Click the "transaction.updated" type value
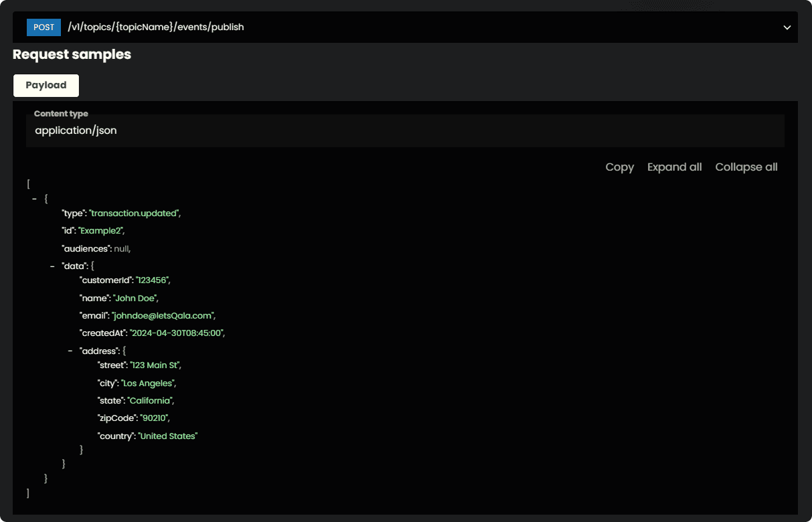The width and height of the screenshot is (812, 522). pyautogui.click(x=134, y=213)
